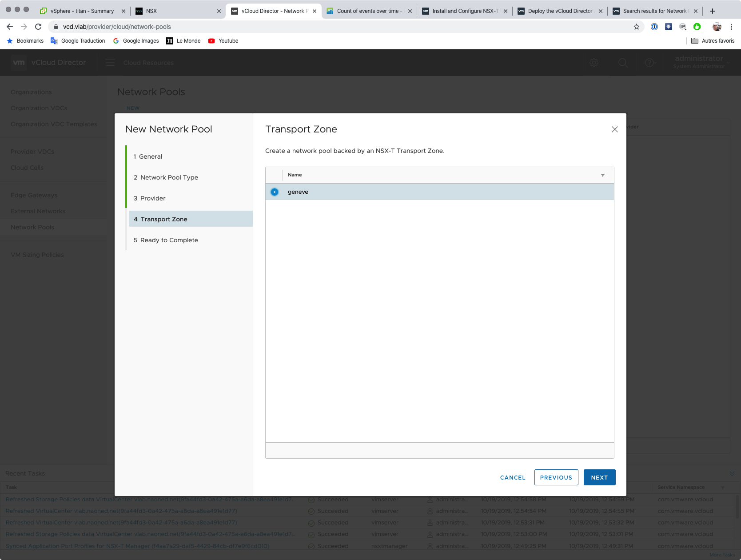The width and height of the screenshot is (741, 560).
Task: Reload the current page
Action: (x=38, y=27)
